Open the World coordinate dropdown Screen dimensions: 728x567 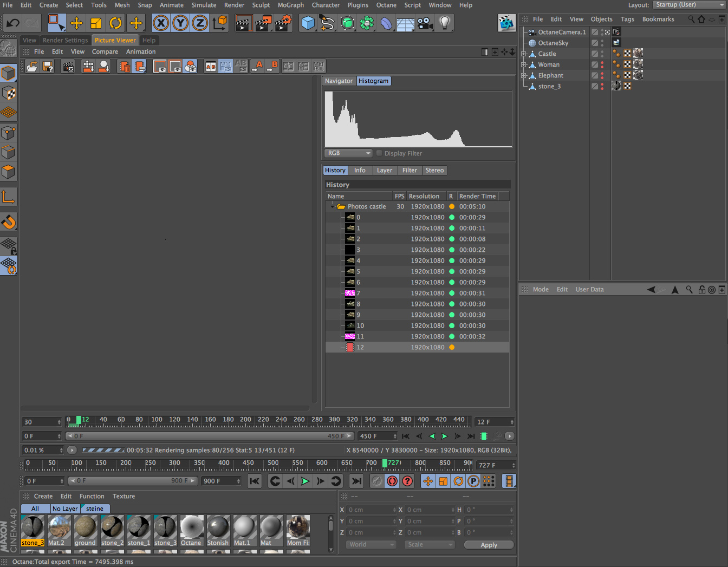(371, 545)
